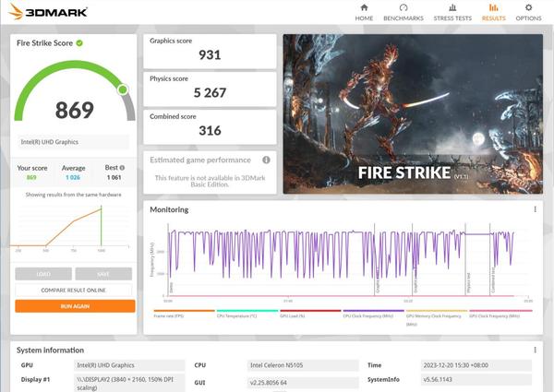The width and height of the screenshot is (554, 392).
Task: Click the green validated score checkmark
Action: coord(79,42)
